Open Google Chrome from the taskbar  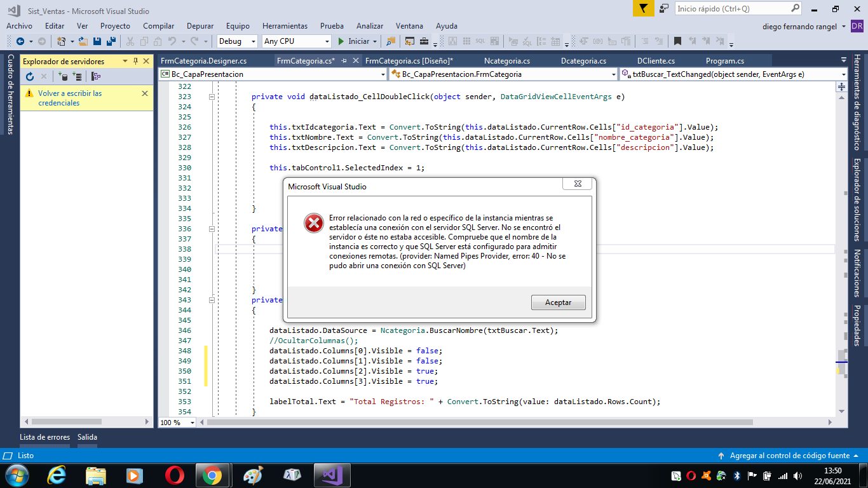click(212, 475)
